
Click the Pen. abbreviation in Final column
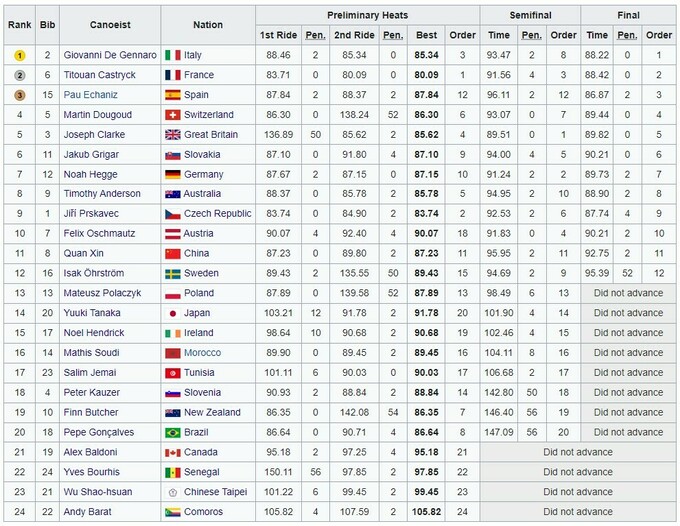click(627, 35)
